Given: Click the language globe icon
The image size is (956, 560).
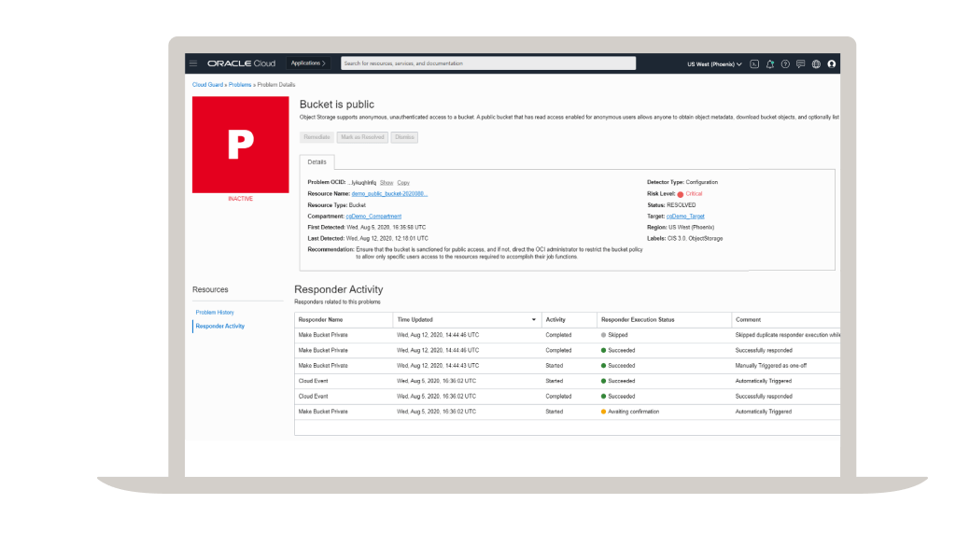Looking at the screenshot, I should click(815, 63).
